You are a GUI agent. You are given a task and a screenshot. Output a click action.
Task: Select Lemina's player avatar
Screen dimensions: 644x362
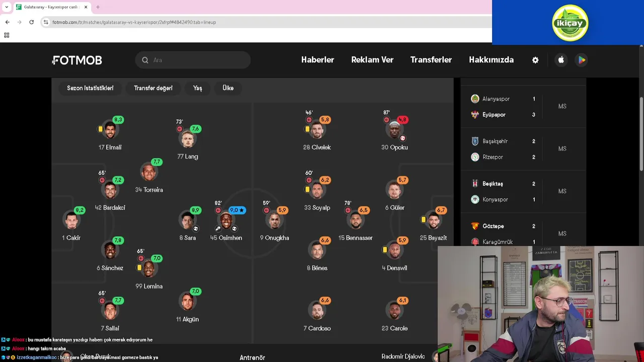149,268
